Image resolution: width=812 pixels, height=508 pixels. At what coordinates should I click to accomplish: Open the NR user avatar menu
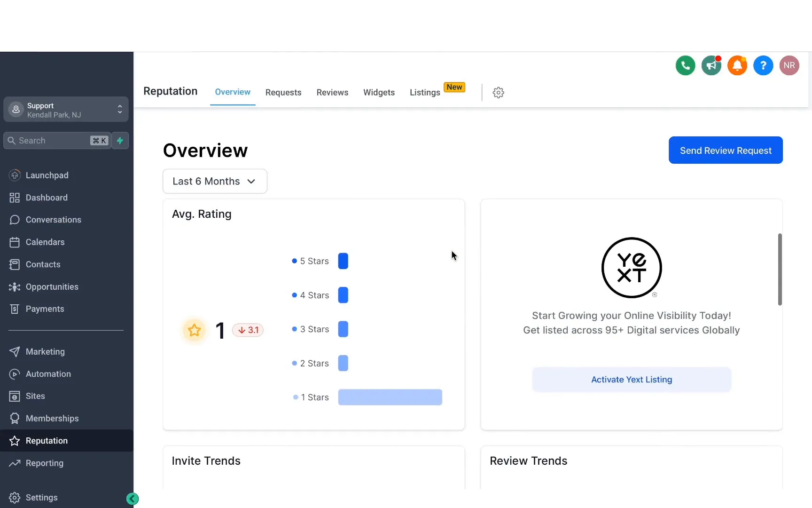pyautogui.click(x=789, y=65)
